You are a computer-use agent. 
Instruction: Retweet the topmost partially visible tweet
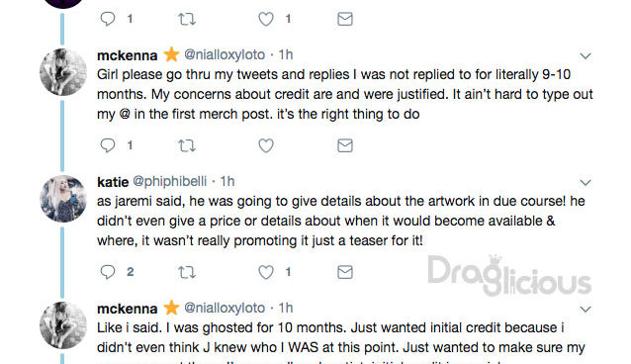187,19
